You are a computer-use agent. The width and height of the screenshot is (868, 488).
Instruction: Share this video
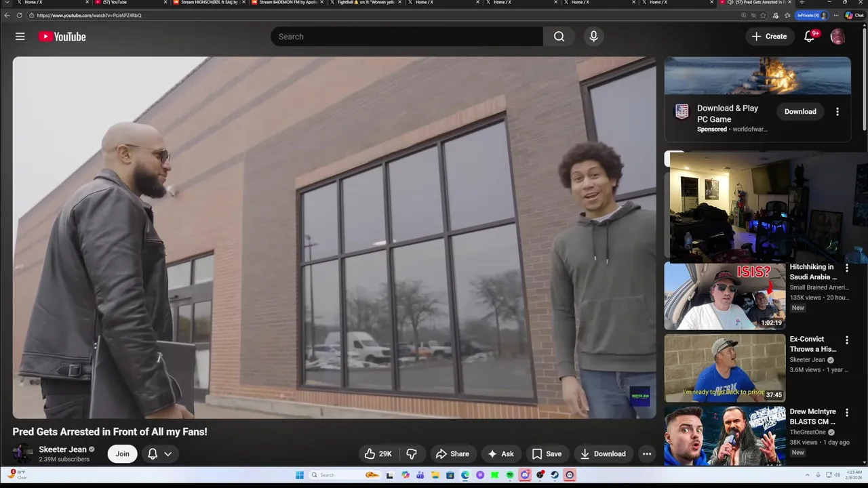tap(452, 454)
